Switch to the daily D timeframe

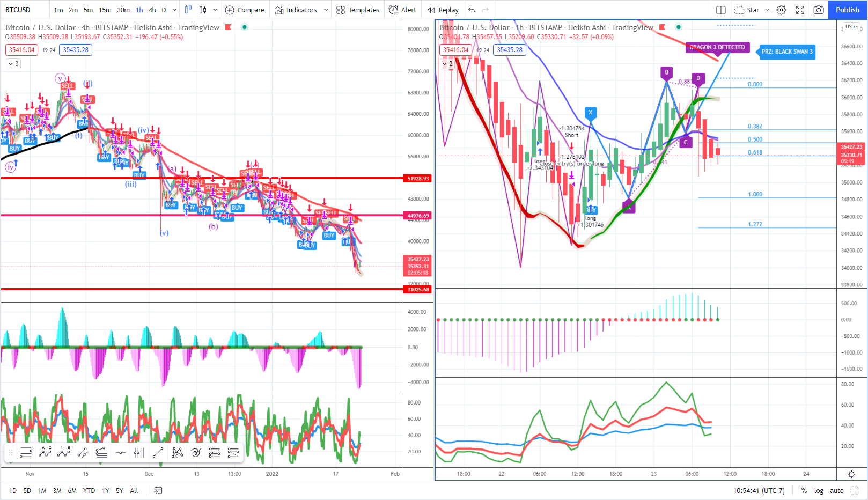pyautogui.click(x=164, y=10)
